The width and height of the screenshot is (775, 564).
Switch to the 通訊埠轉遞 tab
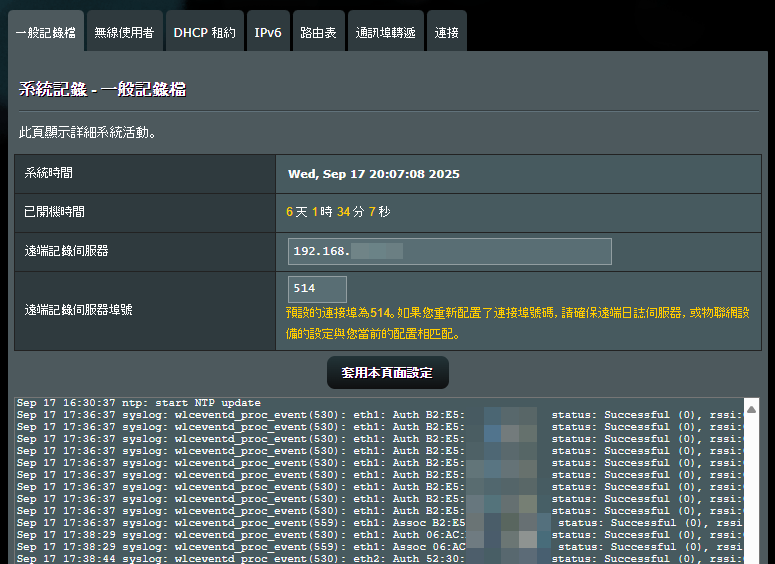click(x=385, y=32)
